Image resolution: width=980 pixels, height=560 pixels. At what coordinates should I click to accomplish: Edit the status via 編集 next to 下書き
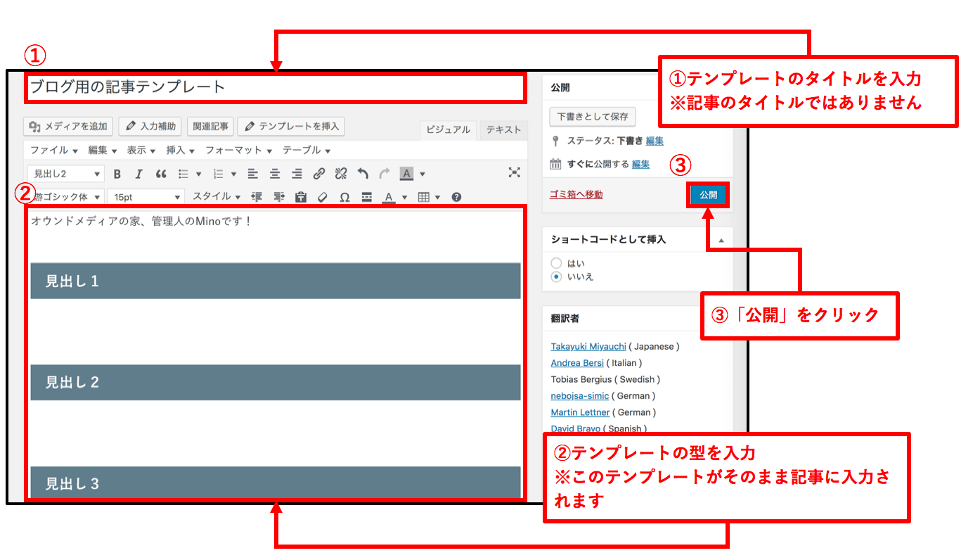pos(655,141)
